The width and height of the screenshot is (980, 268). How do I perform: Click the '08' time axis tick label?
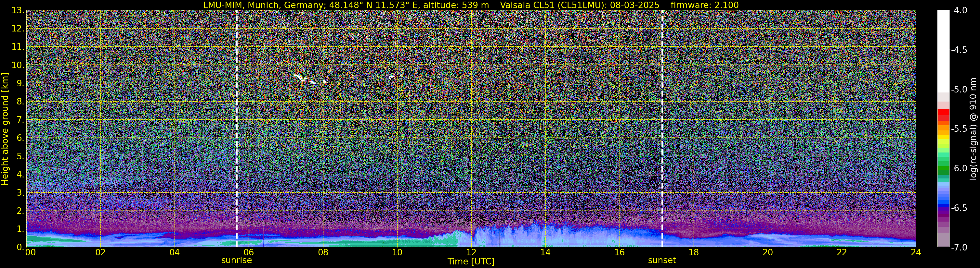tap(323, 252)
